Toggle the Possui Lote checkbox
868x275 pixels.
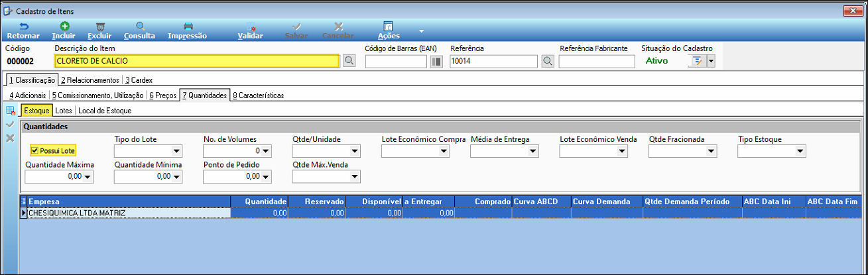34,151
